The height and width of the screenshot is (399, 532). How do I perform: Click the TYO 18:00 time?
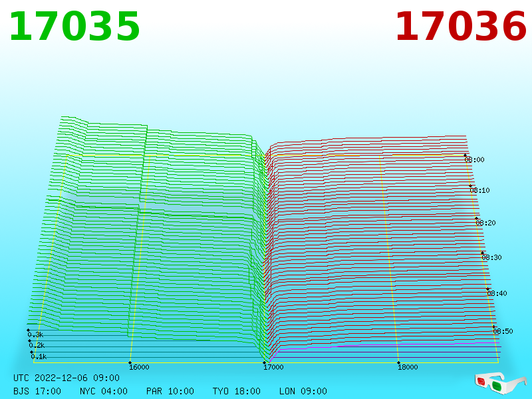click(x=237, y=391)
